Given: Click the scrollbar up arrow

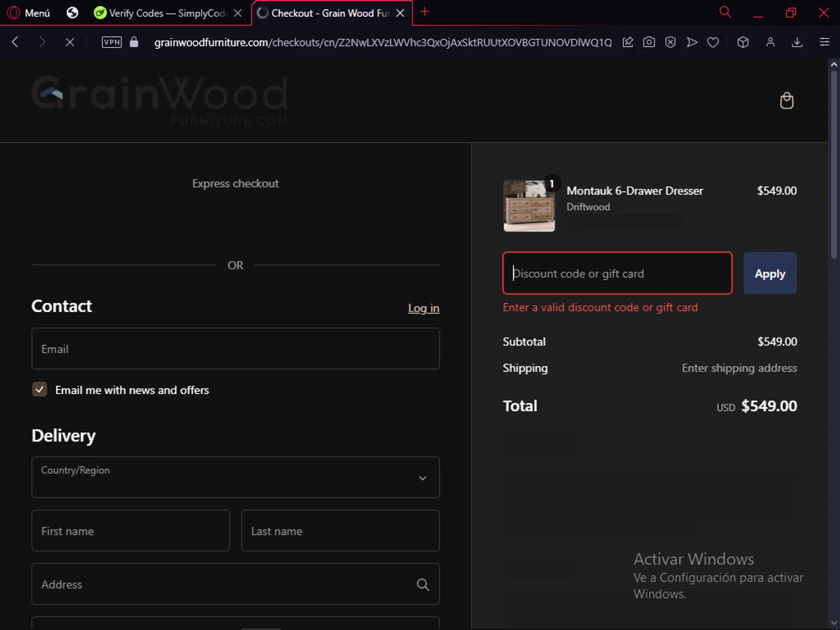Looking at the screenshot, I should (834, 64).
